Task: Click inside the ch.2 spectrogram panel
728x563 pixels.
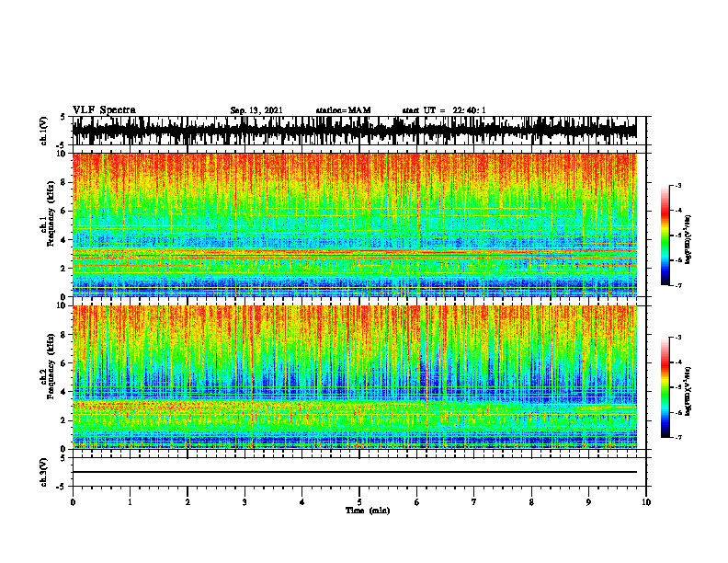Action: click(x=354, y=377)
